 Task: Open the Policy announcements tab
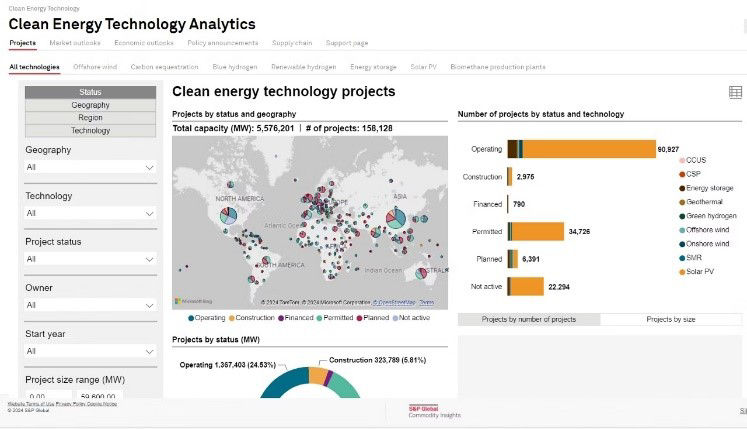[x=222, y=43]
